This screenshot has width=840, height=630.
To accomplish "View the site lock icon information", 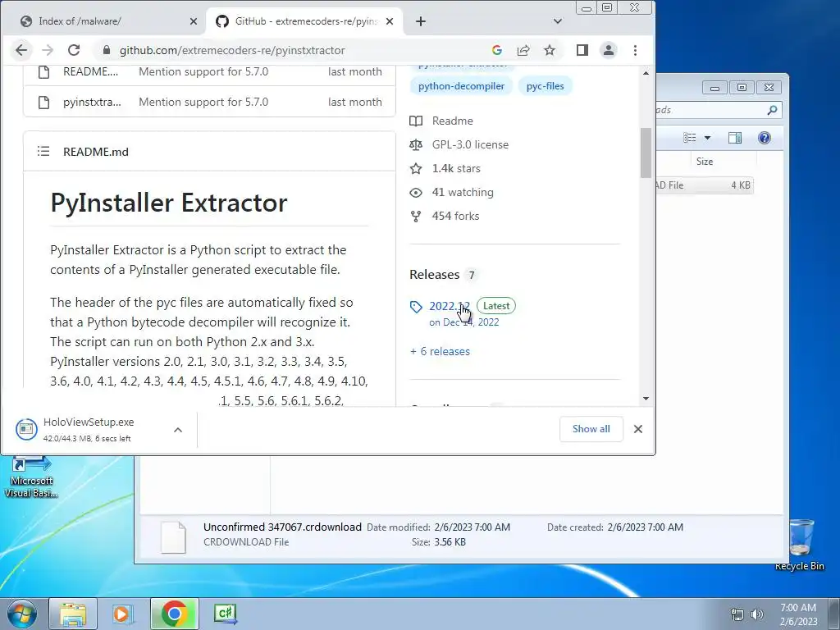I will (x=107, y=50).
